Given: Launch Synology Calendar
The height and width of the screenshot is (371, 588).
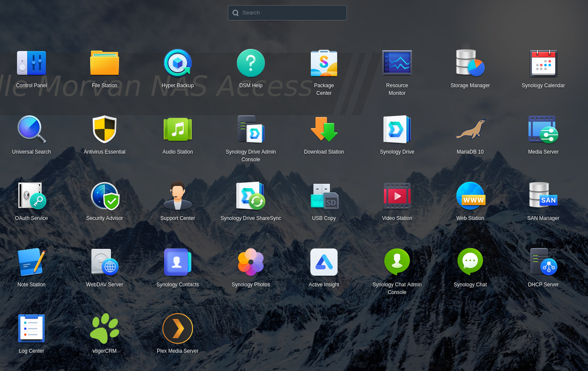Looking at the screenshot, I should [x=543, y=63].
